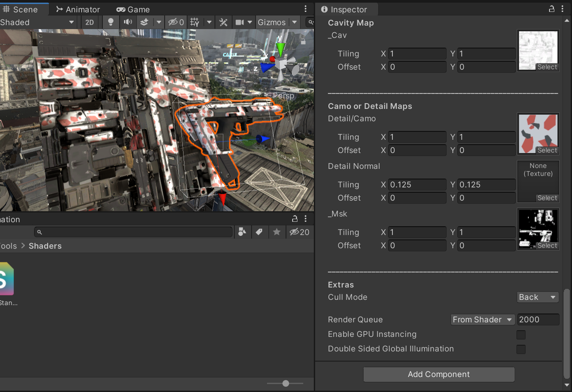This screenshot has height=392, width=572.
Task: Switch to the Animator tab
Action: 78,9
